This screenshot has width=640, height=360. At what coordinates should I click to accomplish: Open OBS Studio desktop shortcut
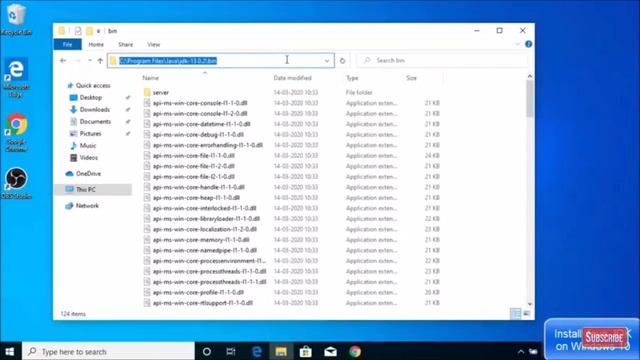point(16,184)
